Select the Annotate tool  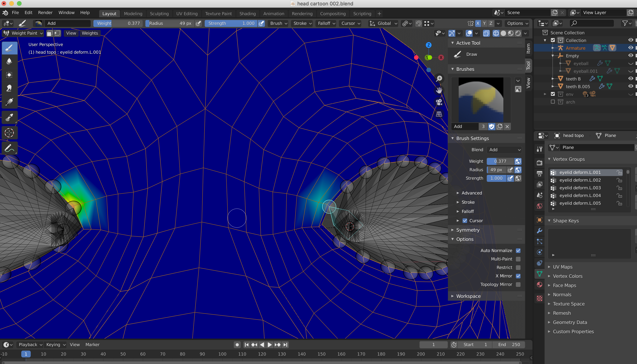(x=9, y=148)
